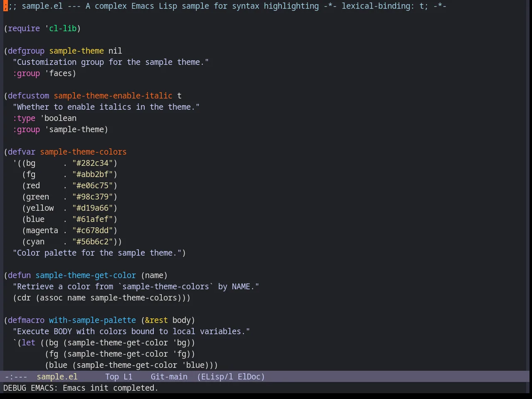Click the echo area message 'Emacs init completed.'

tap(111, 388)
